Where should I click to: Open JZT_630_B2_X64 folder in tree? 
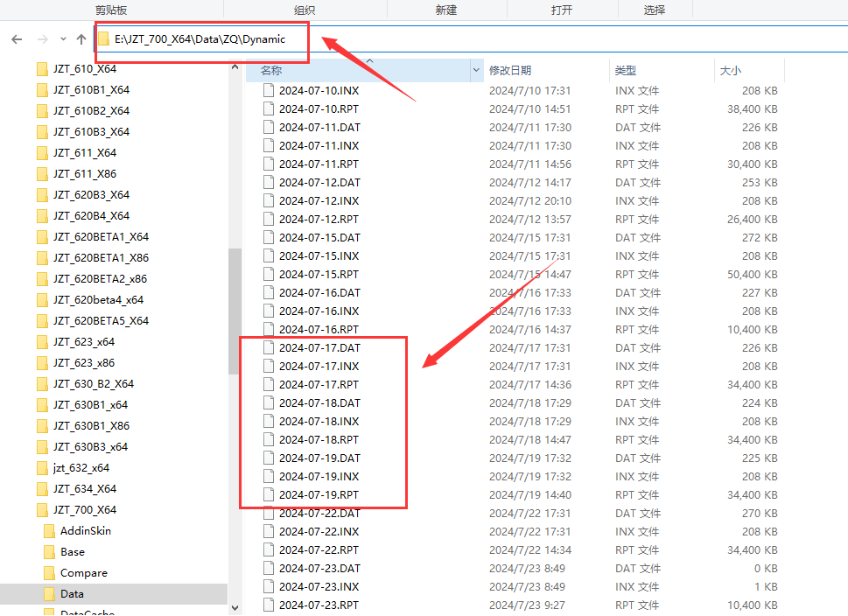pos(94,384)
